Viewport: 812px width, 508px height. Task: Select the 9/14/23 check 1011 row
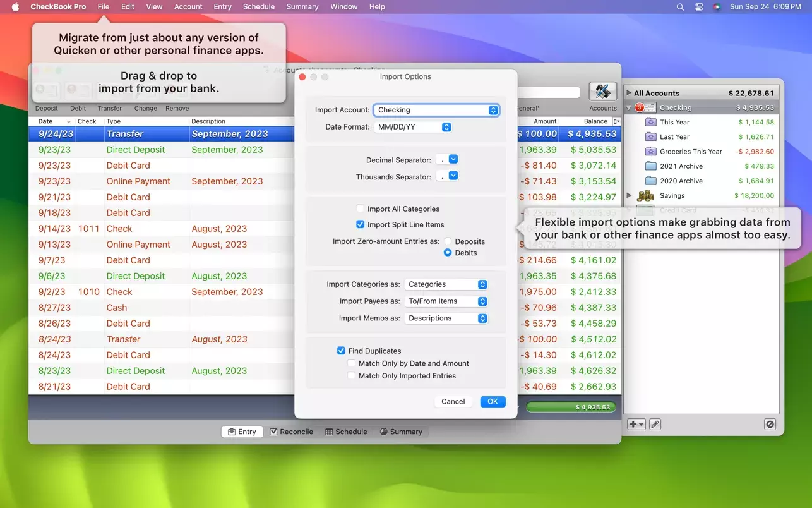(161, 229)
